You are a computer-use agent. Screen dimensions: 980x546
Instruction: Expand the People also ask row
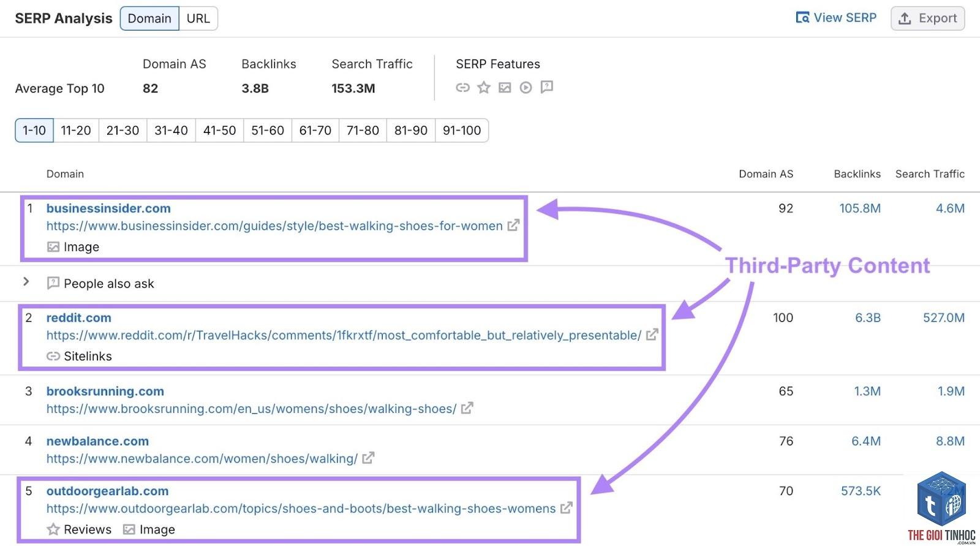[x=26, y=281]
